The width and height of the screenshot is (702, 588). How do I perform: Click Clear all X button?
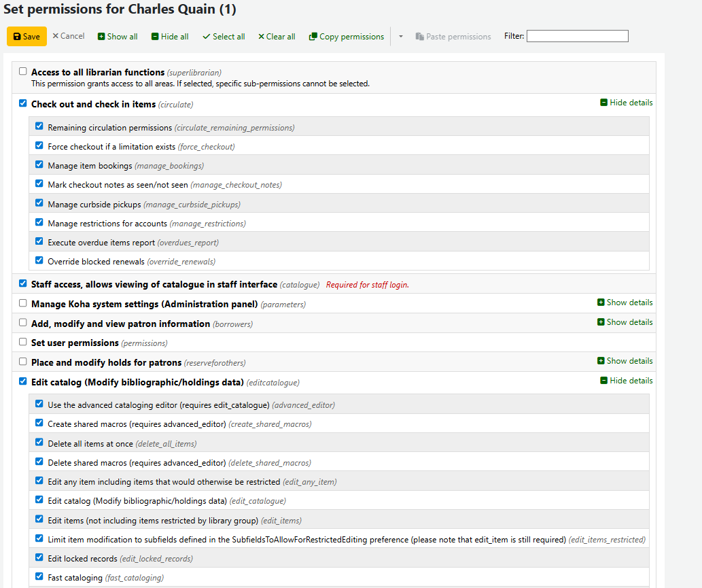tap(277, 37)
